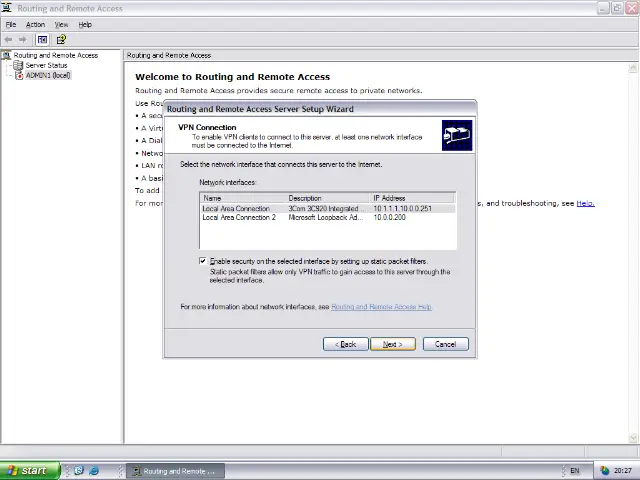Click the ADMIN1 server icon in tree
Screen dimensions: 640x480
click(x=19, y=76)
